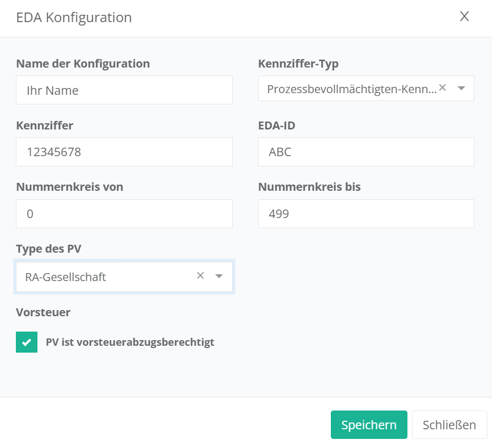Focus the Nummernkreis bis field
Screen dimensions: 492x448
[x=365, y=214]
